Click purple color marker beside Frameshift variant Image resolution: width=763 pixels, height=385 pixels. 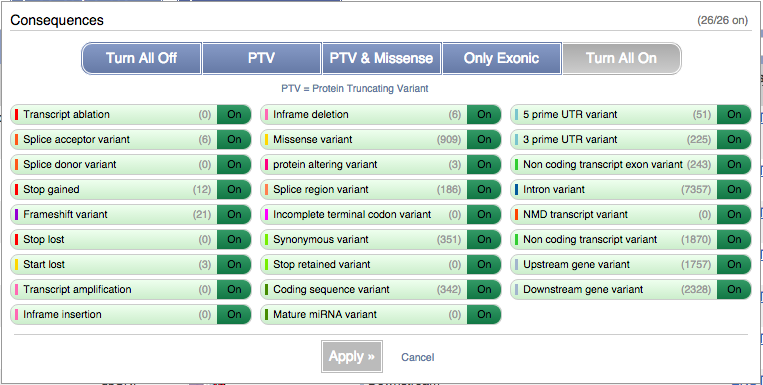(17, 215)
